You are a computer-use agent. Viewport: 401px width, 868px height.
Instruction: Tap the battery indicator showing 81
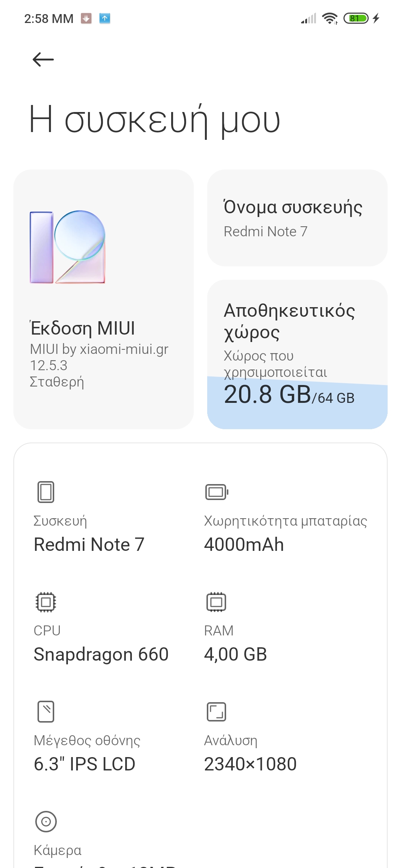tap(356, 18)
